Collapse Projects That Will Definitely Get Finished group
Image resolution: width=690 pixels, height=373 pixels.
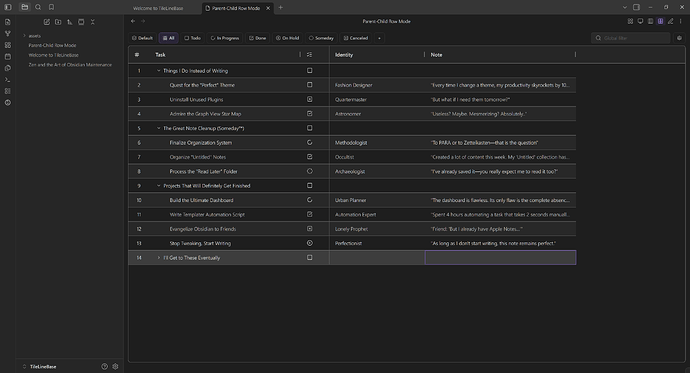159,186
